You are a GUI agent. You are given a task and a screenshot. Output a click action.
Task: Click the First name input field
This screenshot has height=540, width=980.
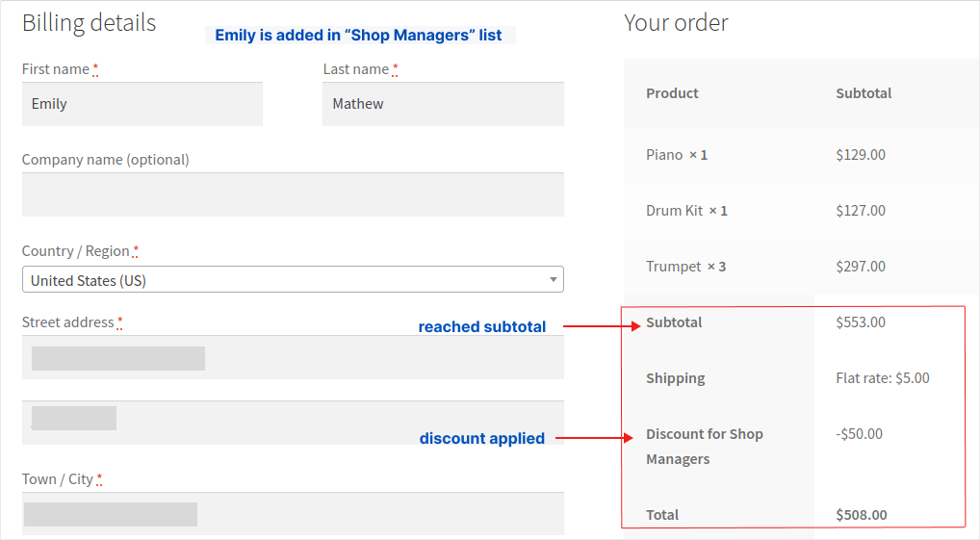click(x=142, y=104)
